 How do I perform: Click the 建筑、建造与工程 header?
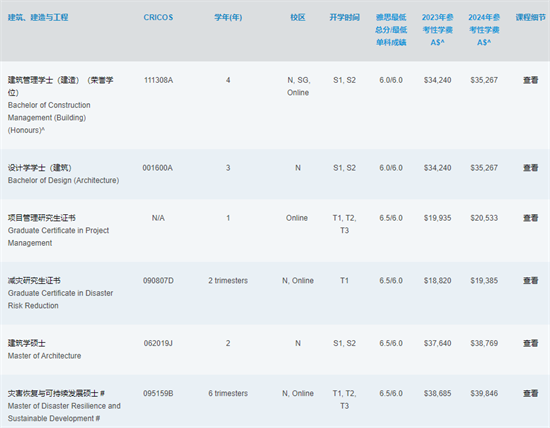point(38,17)
